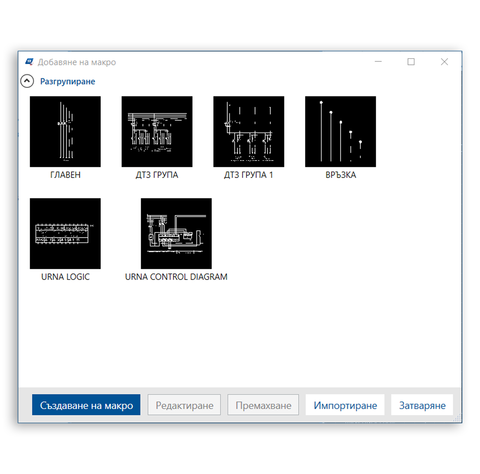Image resolution: width=480 pixels, height=474 pixels.
Task: Click the Премахване button
Action: (x=263, y=405)
